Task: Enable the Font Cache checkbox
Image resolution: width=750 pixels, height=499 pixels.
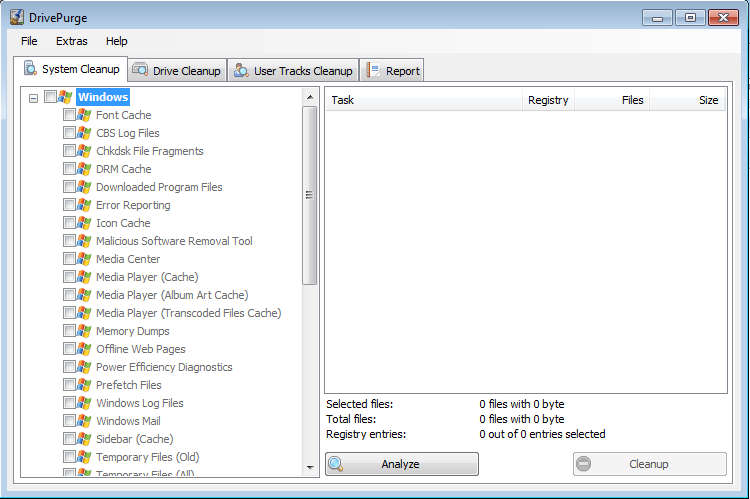Action: coord(69,114)
